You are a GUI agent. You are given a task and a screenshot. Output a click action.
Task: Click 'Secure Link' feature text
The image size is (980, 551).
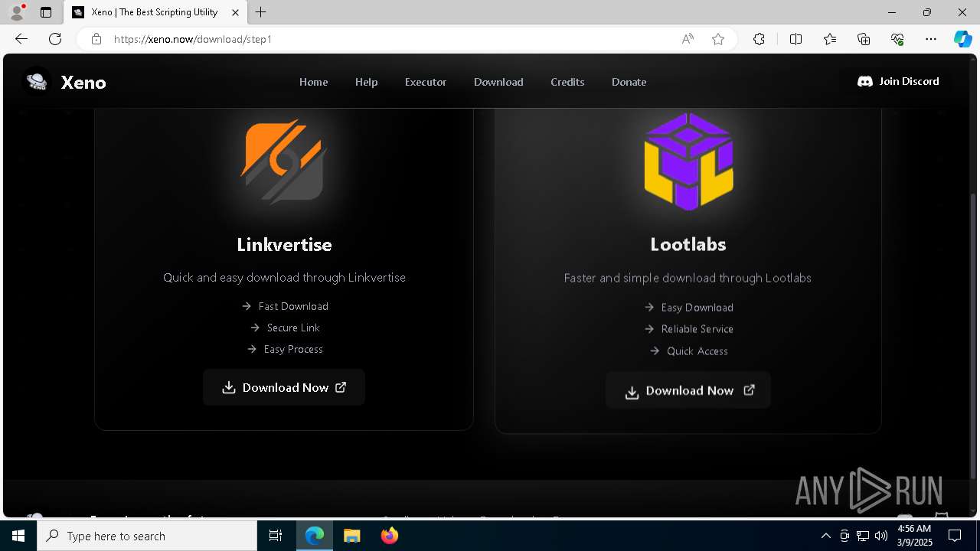293,328
